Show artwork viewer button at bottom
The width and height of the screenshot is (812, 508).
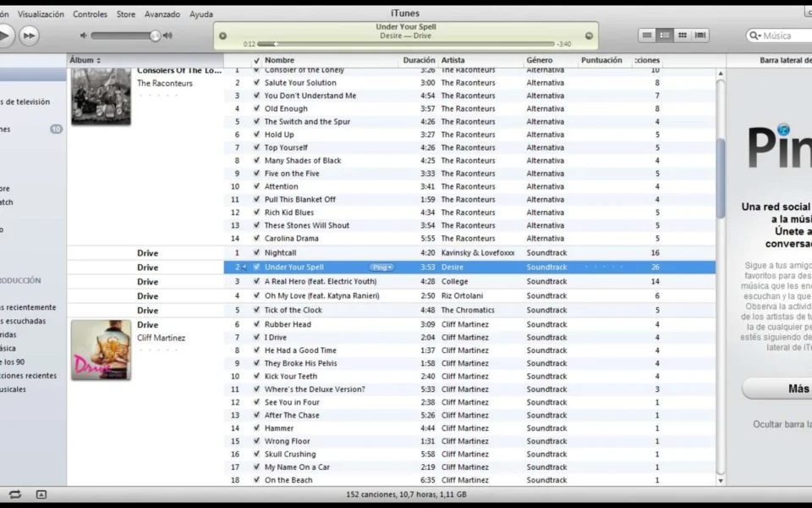click(x=41, y=494)
